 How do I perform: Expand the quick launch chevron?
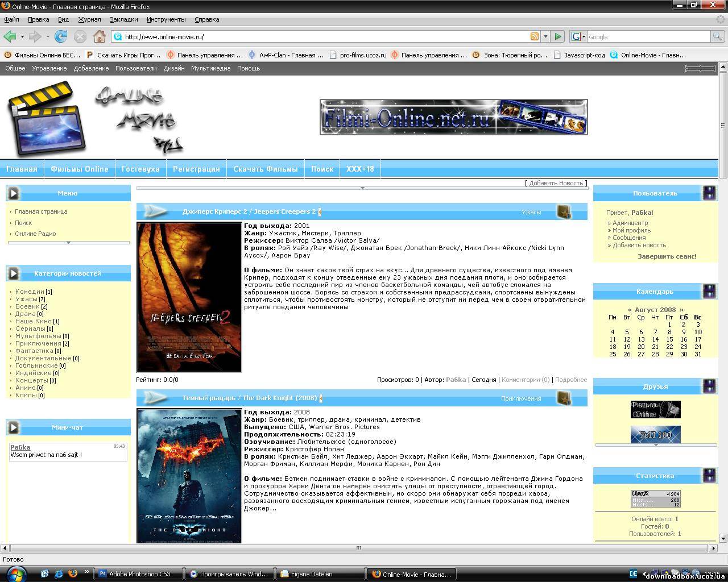[86, 572]
